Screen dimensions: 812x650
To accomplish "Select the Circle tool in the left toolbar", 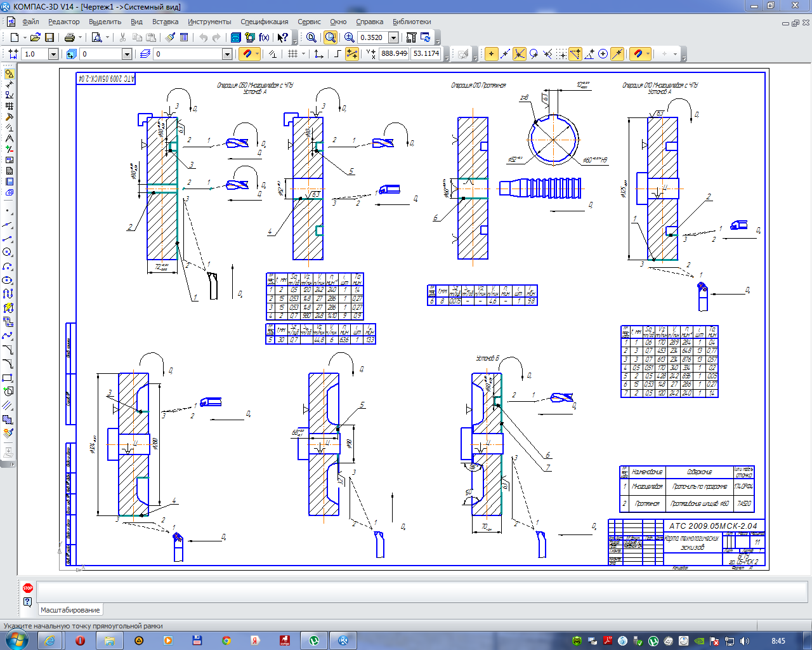I will [8, 252].
